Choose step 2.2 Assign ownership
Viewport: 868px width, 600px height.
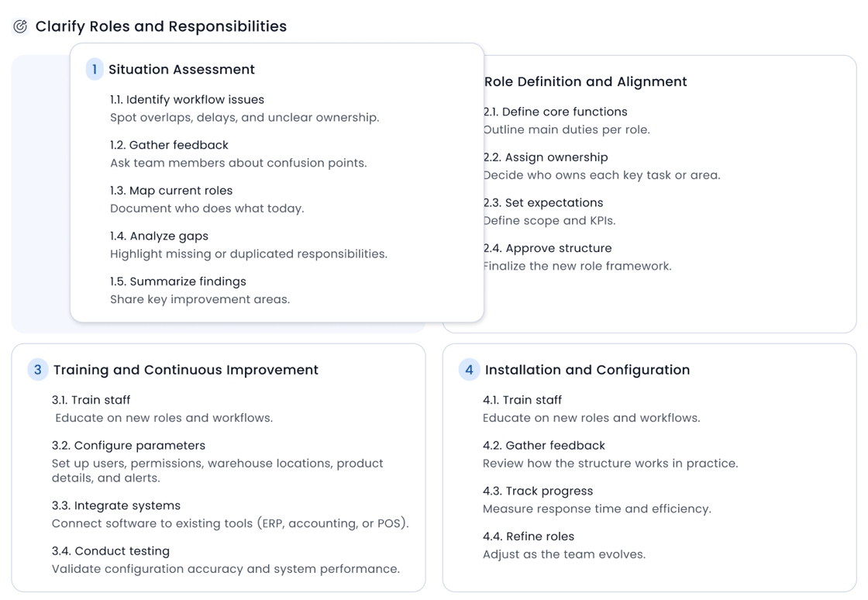tap(546, 157)
